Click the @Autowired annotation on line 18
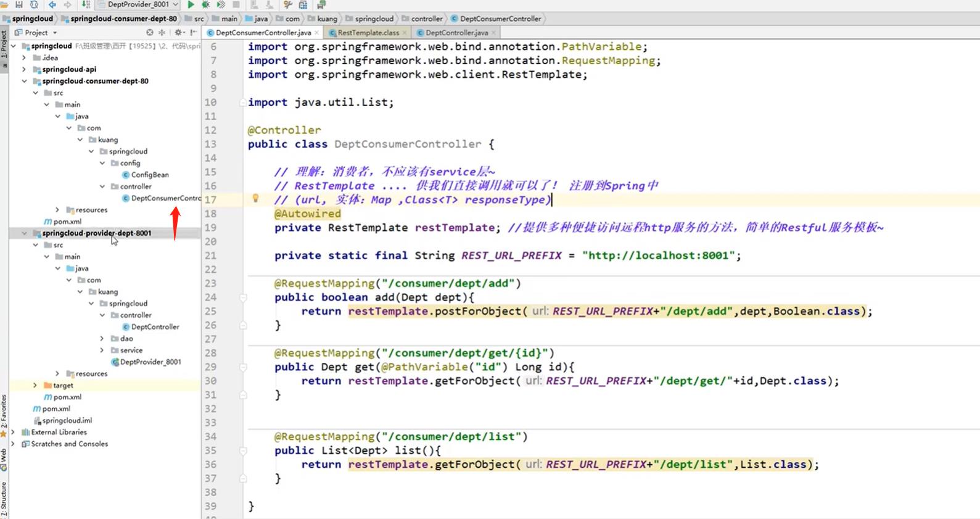This screenshot has height=519, width=980. pos(307,214)
